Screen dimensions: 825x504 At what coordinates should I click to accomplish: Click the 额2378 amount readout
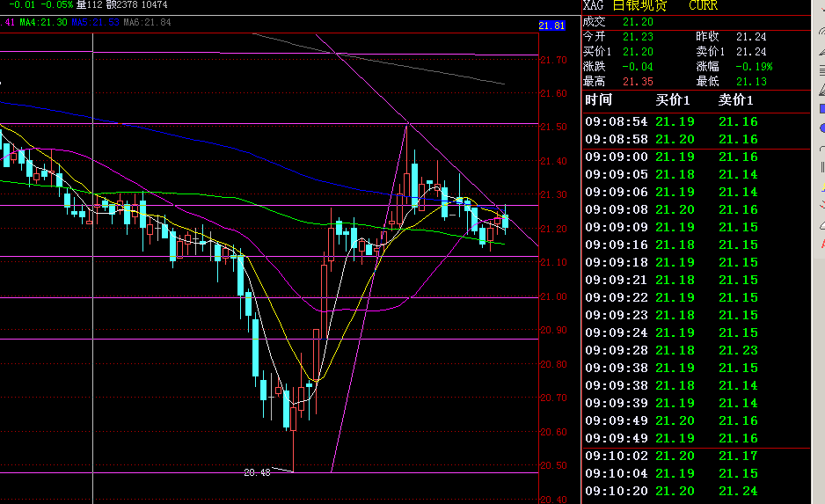click(122, 4)
